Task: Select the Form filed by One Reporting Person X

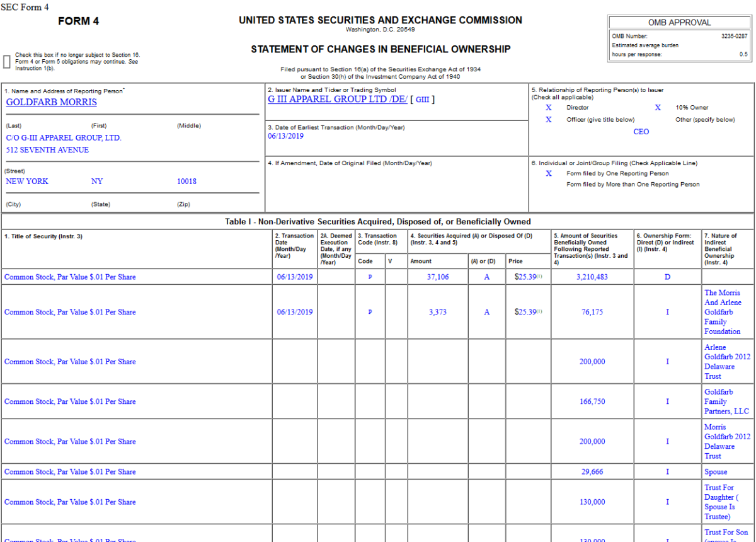Action: coord(548,173)
